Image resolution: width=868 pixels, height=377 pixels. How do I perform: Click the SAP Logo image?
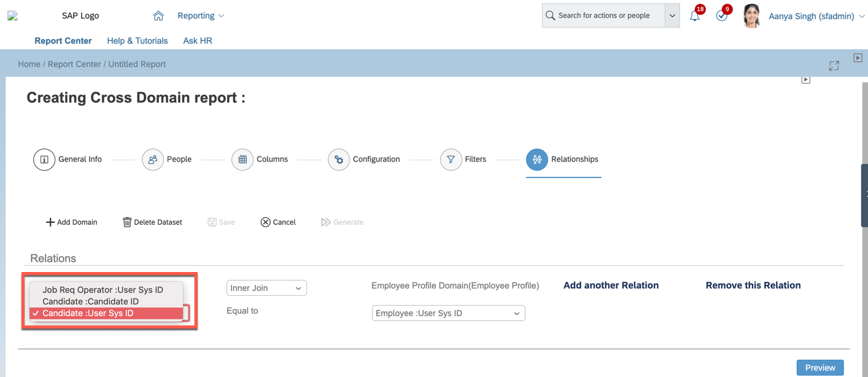(x=12, y=16)
